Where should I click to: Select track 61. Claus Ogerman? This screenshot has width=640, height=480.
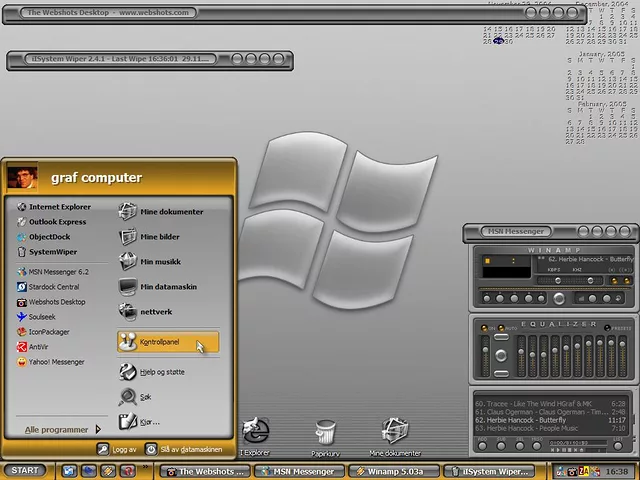coord(550,412)
